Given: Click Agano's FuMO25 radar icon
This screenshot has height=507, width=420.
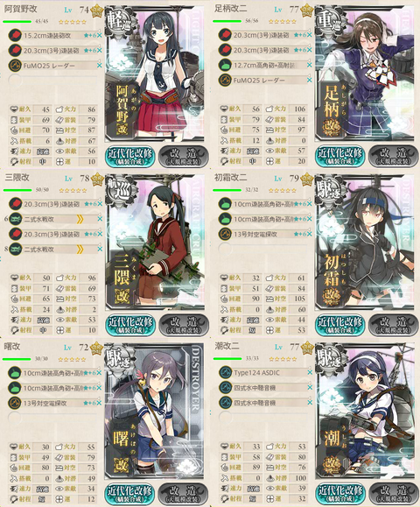Looking at the screenshot, I should (15, 66).
